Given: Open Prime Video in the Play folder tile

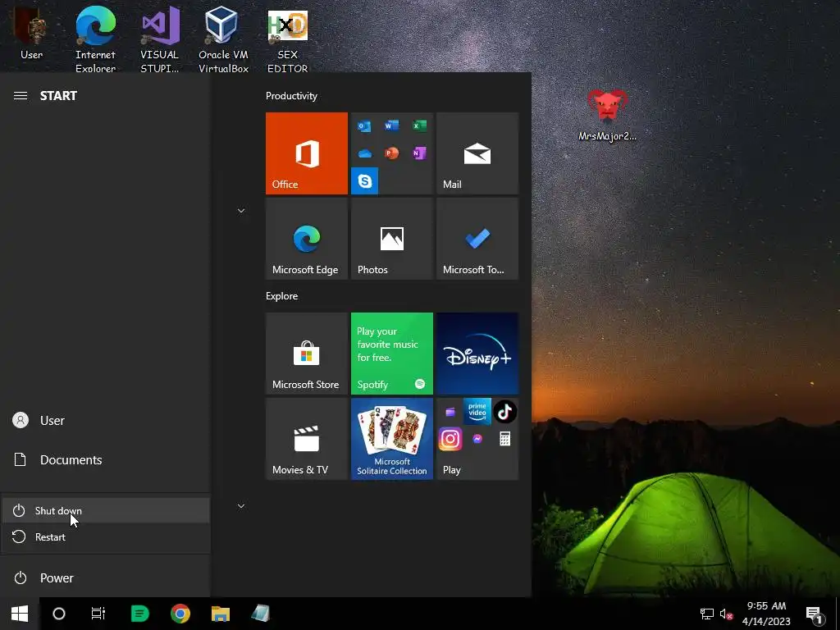Looking at the screenshot, I should [x=477, y=412].
